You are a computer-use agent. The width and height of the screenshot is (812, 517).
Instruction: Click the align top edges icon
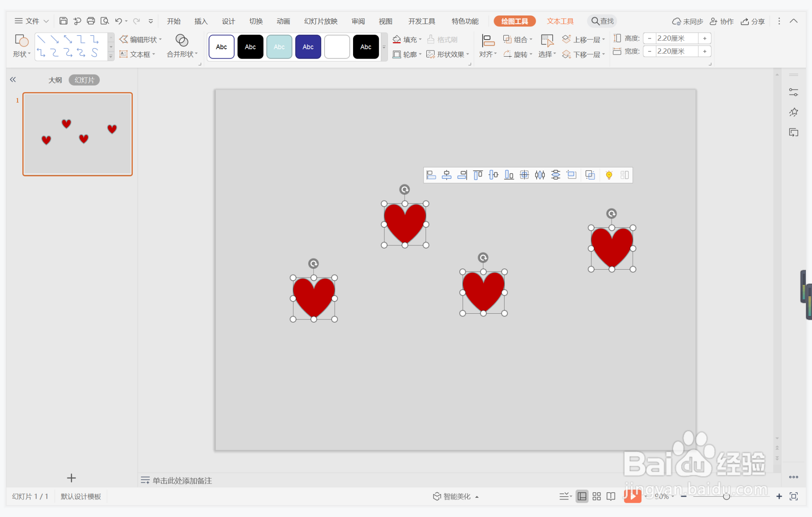click(478, 175)
